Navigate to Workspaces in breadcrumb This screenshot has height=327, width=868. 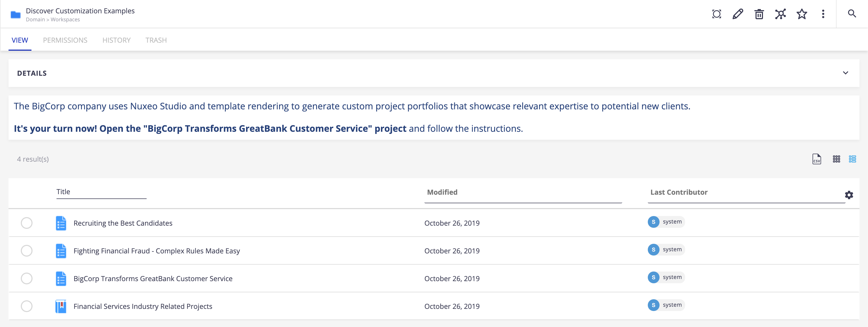65,19
